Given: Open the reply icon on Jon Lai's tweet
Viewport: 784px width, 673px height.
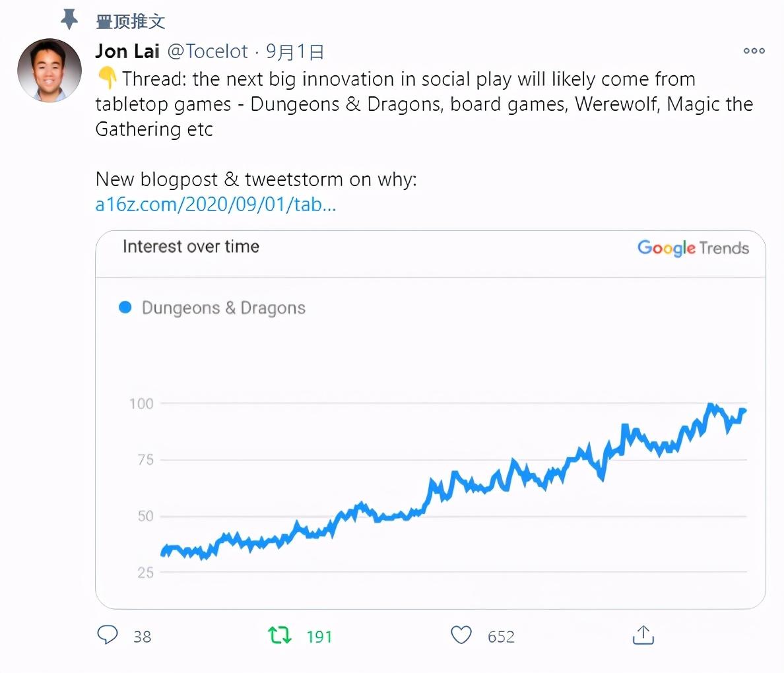Looking at the screenshot, I should click(108, 635).
